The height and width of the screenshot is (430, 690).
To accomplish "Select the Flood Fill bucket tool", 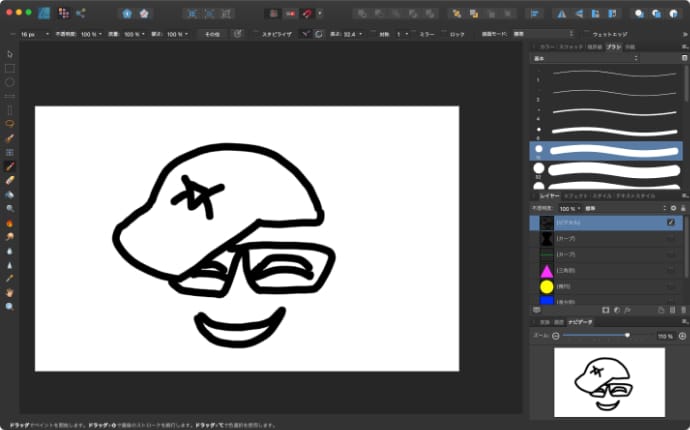I will click(x=10, y=194).
